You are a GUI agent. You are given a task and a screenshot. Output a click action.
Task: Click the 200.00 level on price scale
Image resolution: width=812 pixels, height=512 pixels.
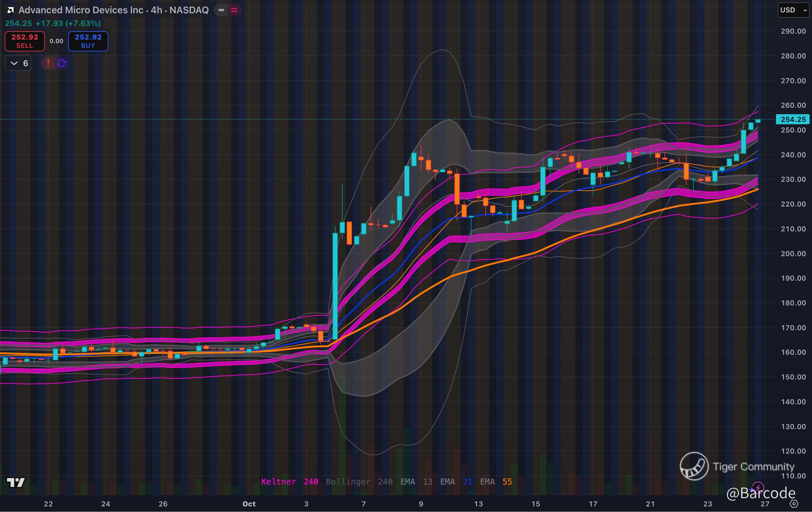793,253
